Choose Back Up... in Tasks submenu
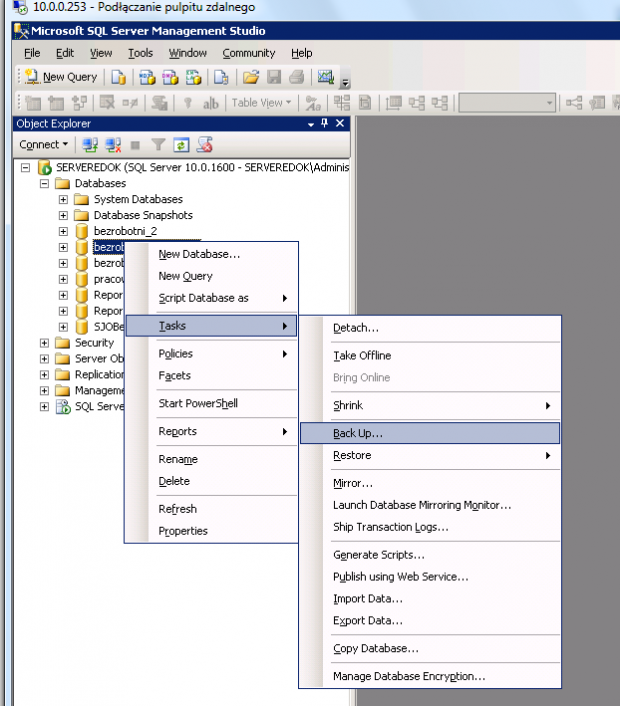The image size is (620, 706). pos(430,433)
